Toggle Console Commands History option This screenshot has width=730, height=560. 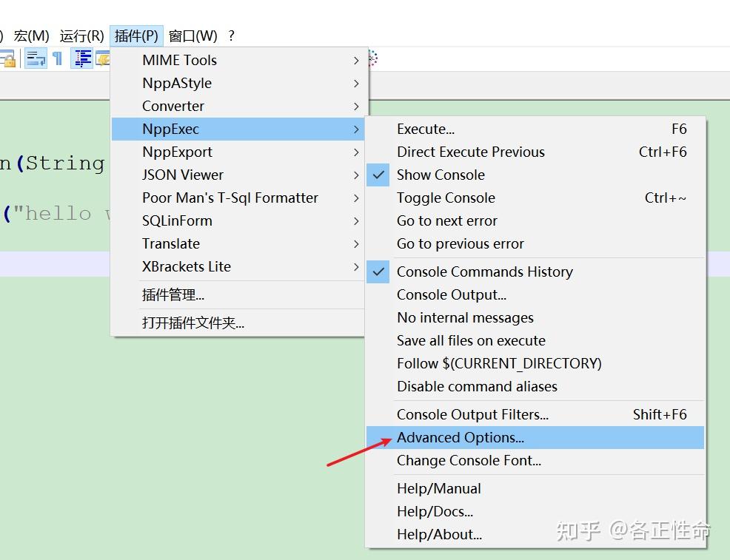(484, 271)
